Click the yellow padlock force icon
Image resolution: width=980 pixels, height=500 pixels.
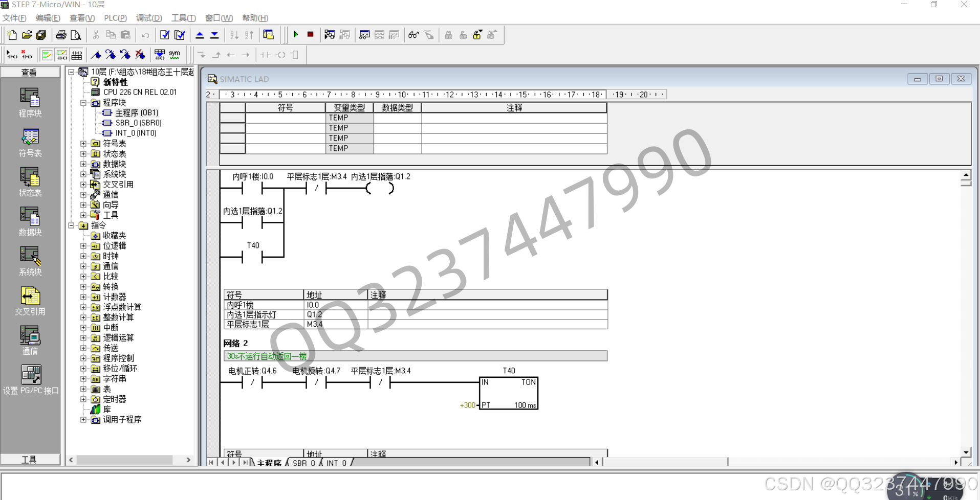(477, 35)
